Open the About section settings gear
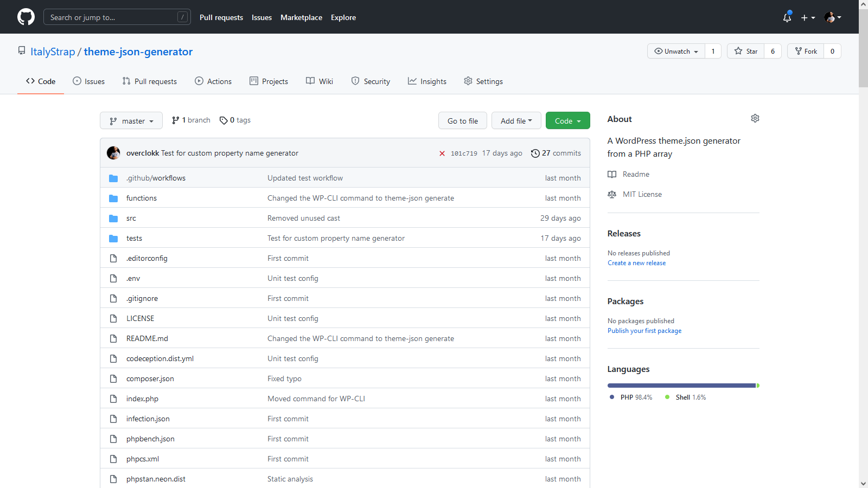The height and width of the screenshot is (488, 868). point(755,118)
